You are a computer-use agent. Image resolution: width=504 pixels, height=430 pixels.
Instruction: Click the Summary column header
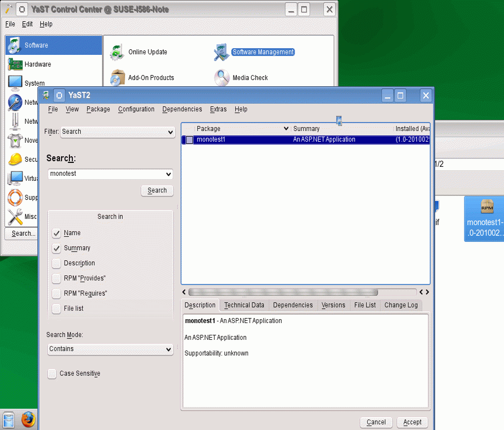[x=342, y=129]
